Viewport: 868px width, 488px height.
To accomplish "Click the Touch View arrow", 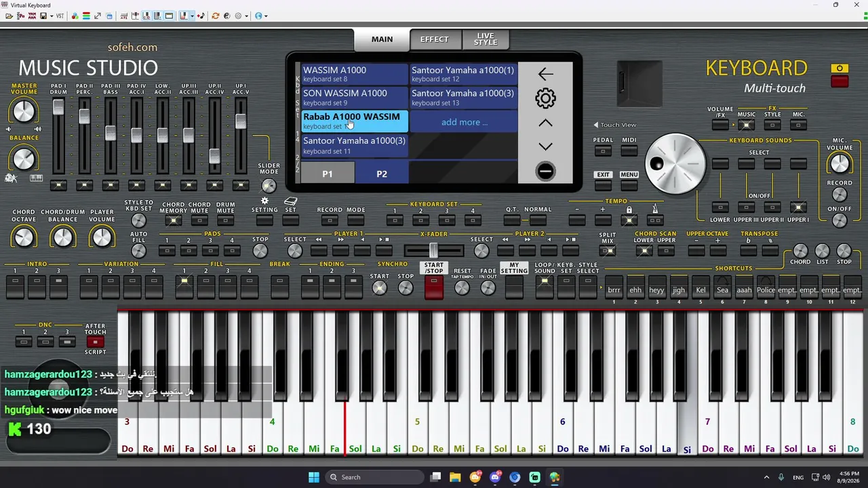I will pos(596,125).
